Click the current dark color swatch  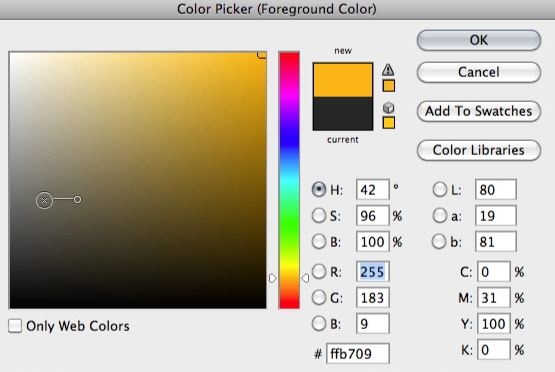pos(343,114)
